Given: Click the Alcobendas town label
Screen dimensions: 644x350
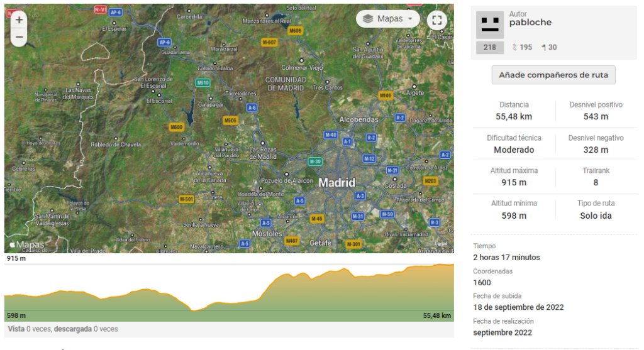Looking at the screenshot, I should coord(358,119).
